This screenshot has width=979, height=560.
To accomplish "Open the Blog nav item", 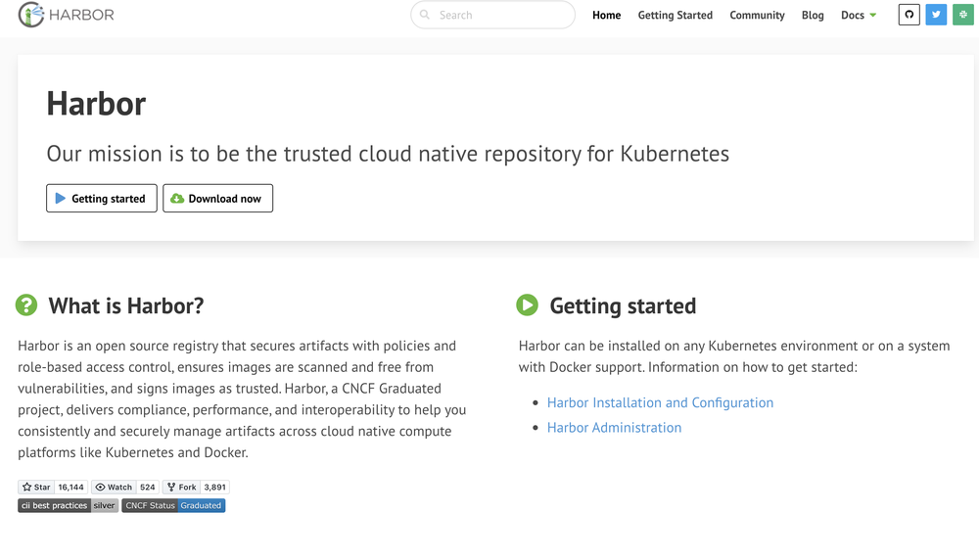I will click(813, 15).
